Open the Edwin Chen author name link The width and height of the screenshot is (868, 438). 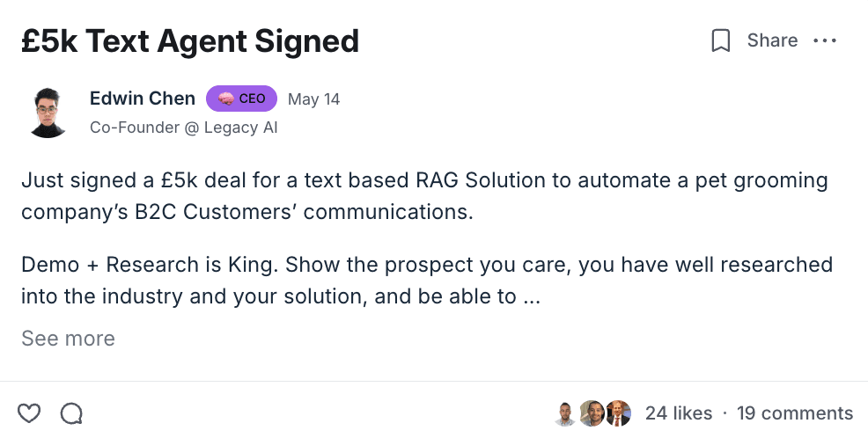click(143, 99)
